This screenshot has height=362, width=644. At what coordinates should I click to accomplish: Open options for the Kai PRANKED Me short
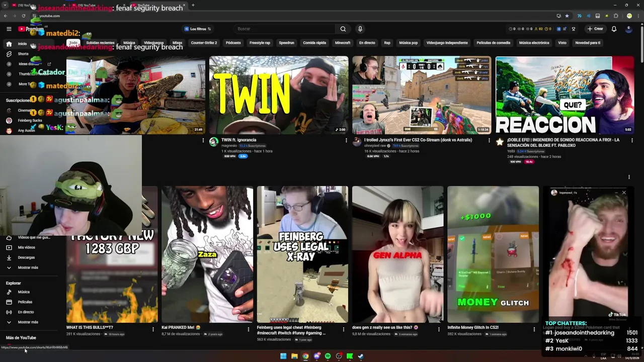pyautogui.click(x=248, y=329)
